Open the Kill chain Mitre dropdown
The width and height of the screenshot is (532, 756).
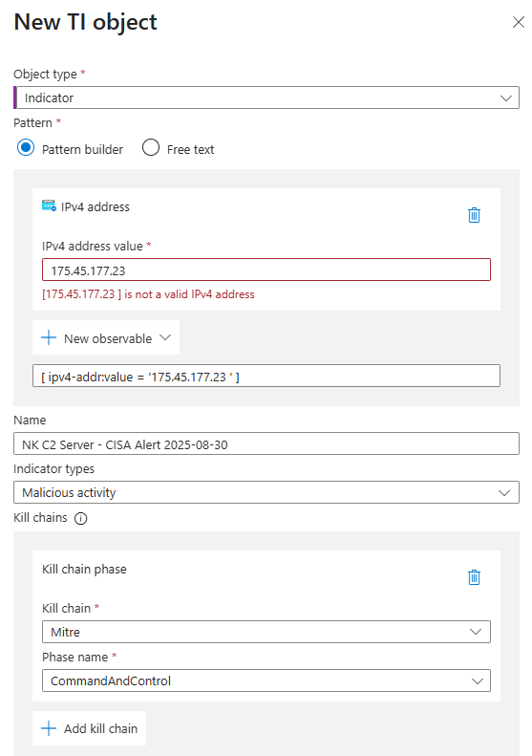266,632
